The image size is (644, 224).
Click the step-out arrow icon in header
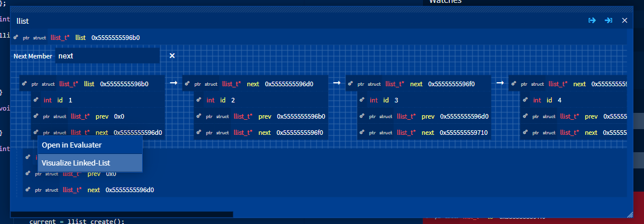[592, 20]
